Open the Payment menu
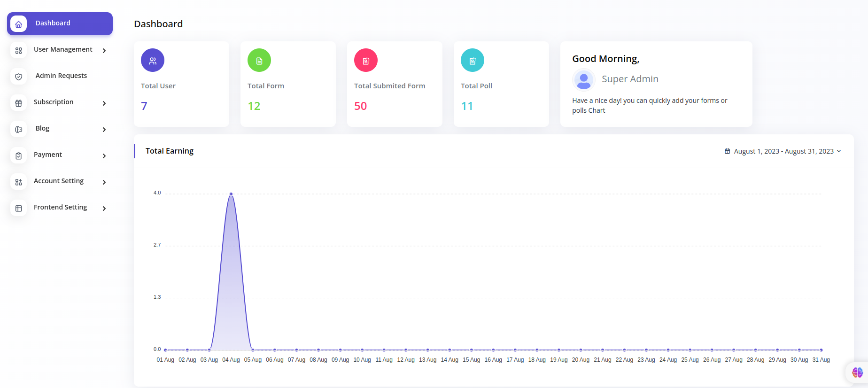This screenshot has width=868, height=388. point(60,155)
